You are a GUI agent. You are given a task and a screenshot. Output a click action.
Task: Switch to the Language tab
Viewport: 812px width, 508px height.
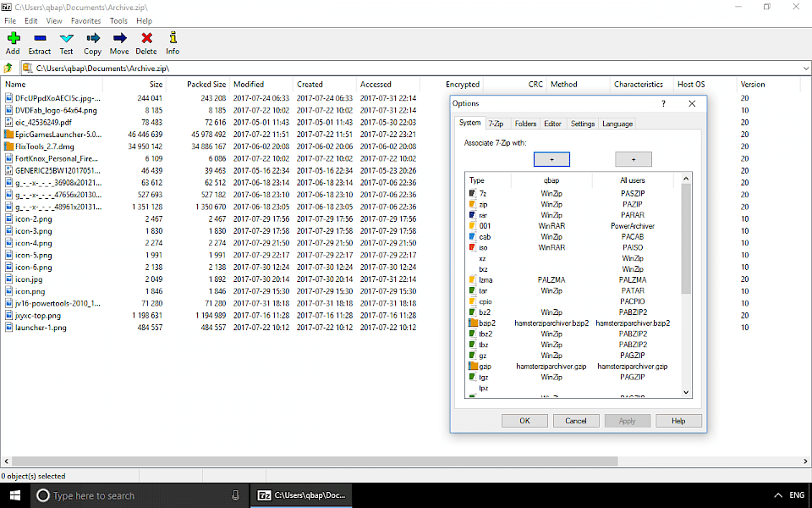pos(617,124)
